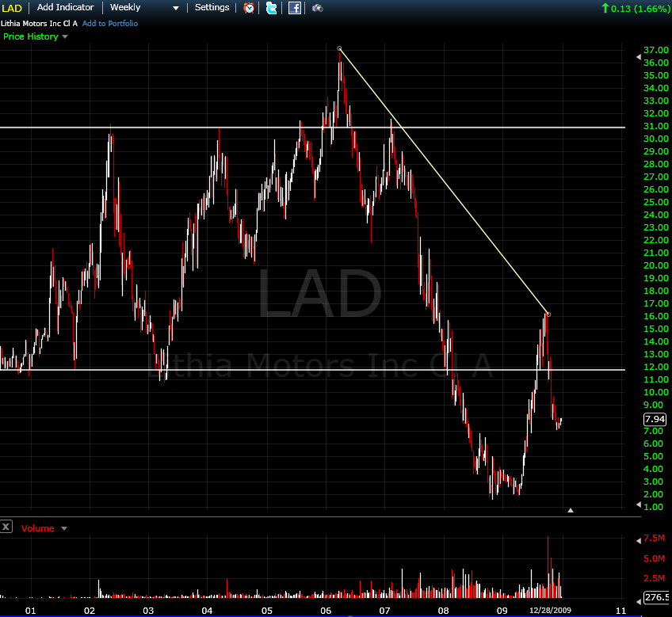Select the trendline's upper endpoint handle near 37.00

click(339, 48)
